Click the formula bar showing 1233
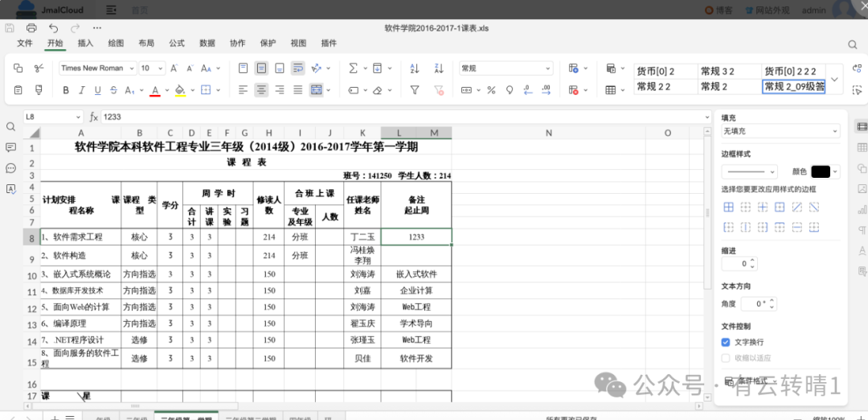This screenshot has width=868, height=420. coord(402,117)
